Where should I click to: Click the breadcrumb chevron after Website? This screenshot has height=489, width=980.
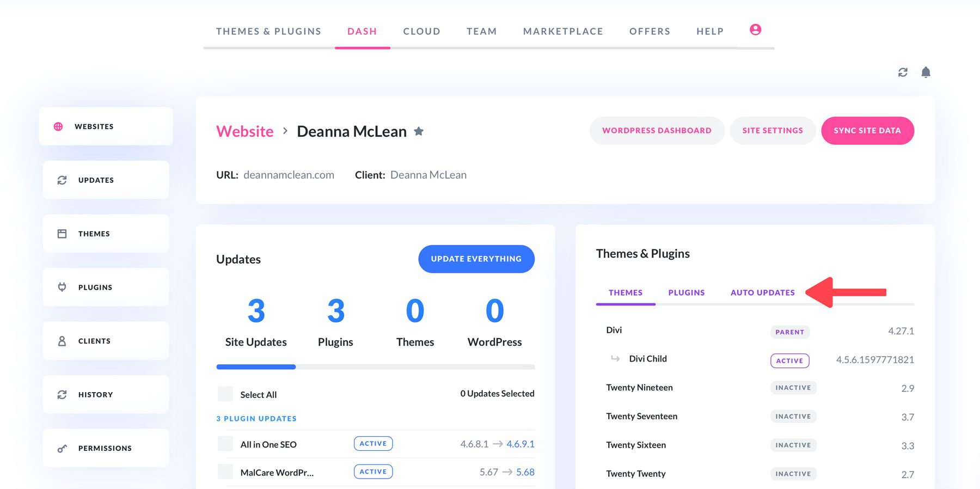(x=285, y=131)
